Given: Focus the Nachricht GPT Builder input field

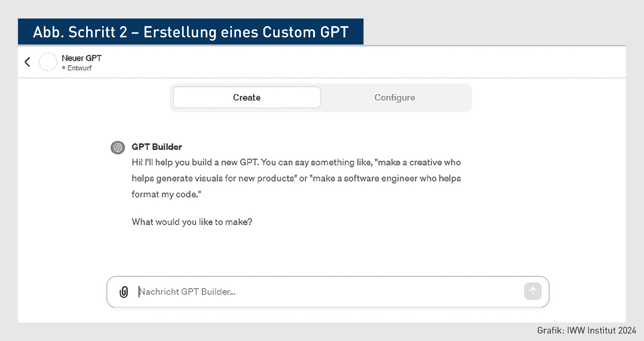Looking at the screenshot, I should pos(328,292).
